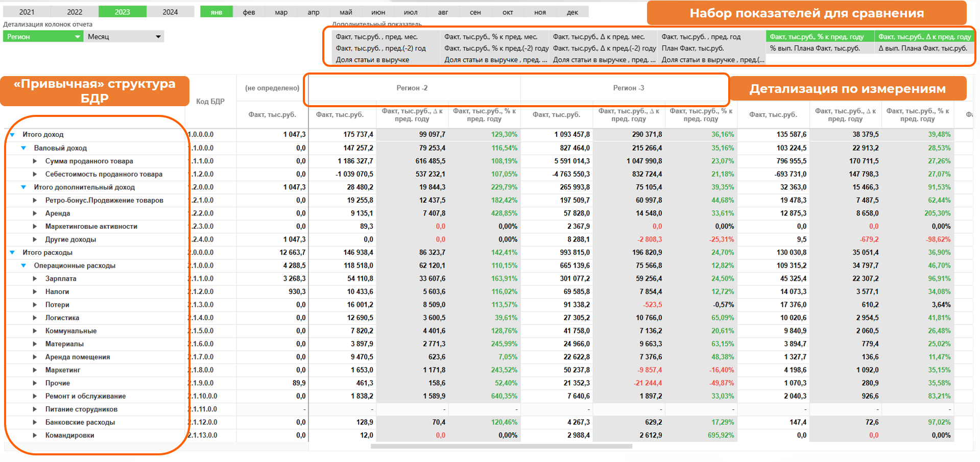Viewport: 980px width, 462px height.
Task: Select month окт
Action: 508,12
